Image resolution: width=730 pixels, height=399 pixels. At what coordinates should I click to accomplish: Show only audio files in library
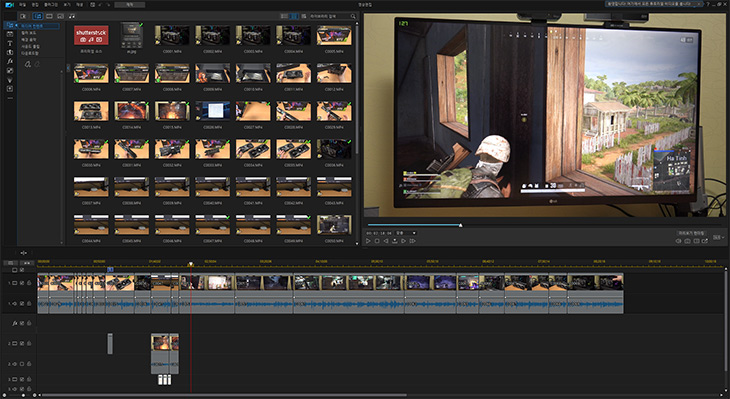point(72,16)
